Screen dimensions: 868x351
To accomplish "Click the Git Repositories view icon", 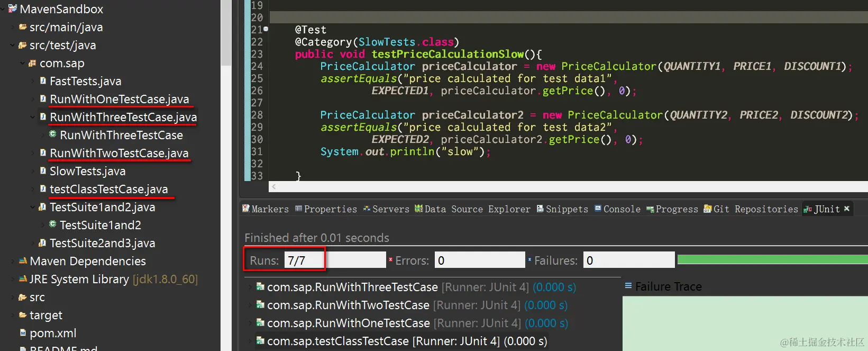I will coord(708,209).
